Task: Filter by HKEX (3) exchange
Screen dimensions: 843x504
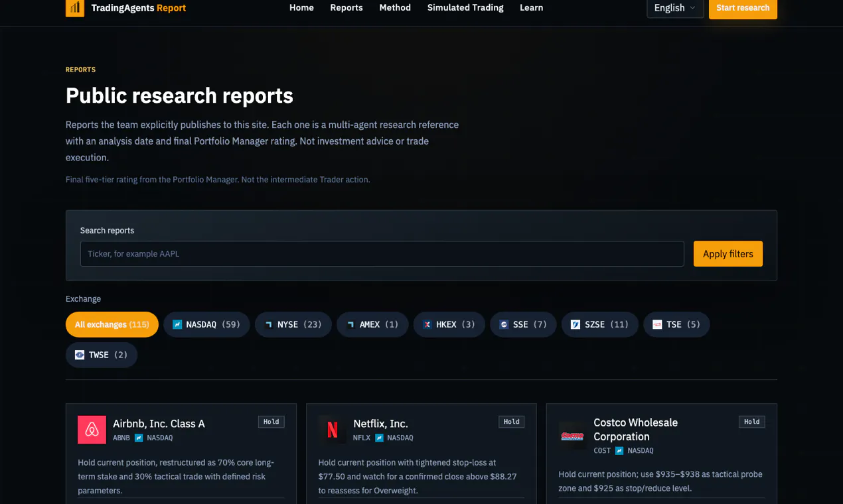Action: [449, 325]
